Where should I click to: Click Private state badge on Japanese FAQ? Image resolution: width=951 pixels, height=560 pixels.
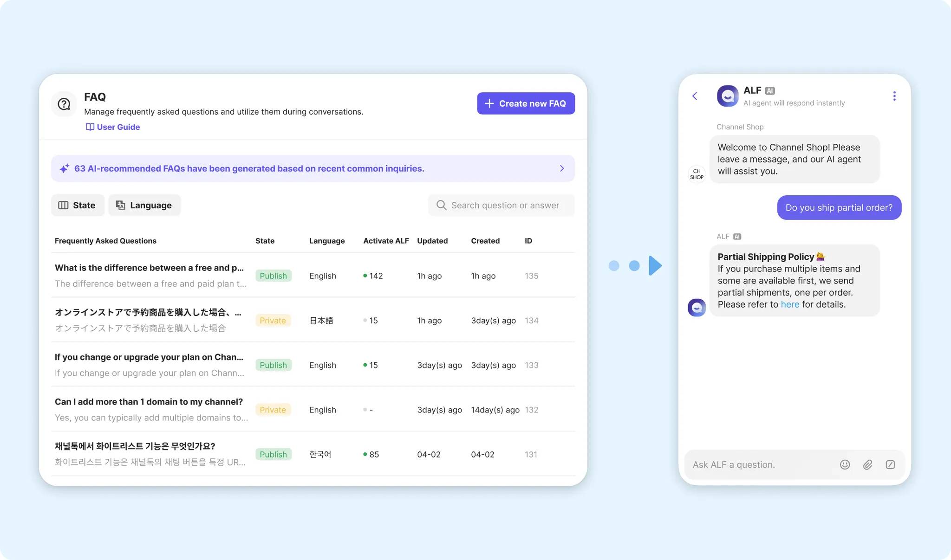coord(273,321)
